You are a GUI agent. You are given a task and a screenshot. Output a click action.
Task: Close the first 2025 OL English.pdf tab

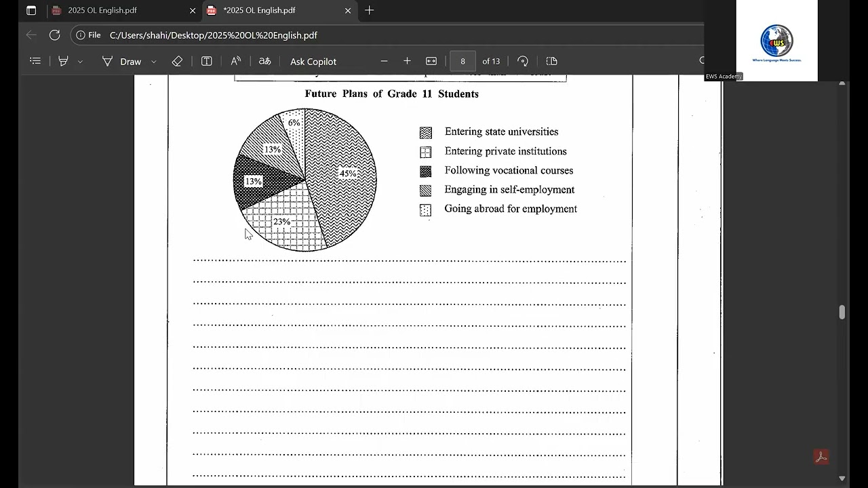click(193, 10)
